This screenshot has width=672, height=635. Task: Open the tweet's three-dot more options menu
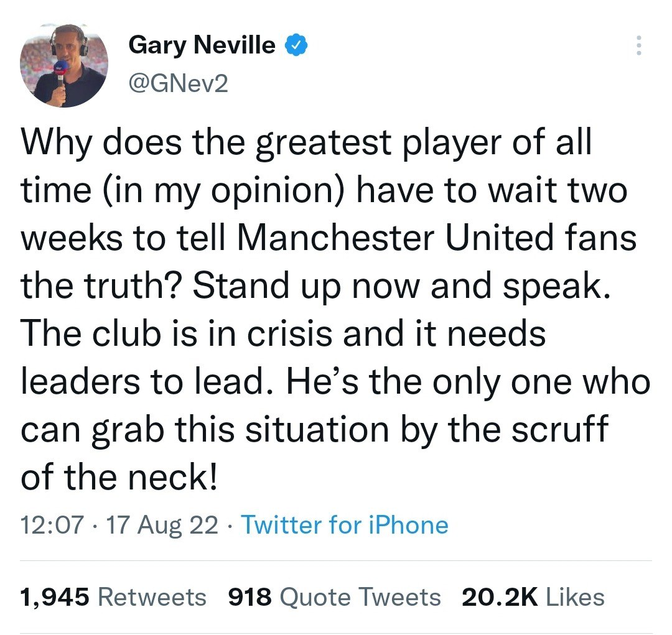637,45
